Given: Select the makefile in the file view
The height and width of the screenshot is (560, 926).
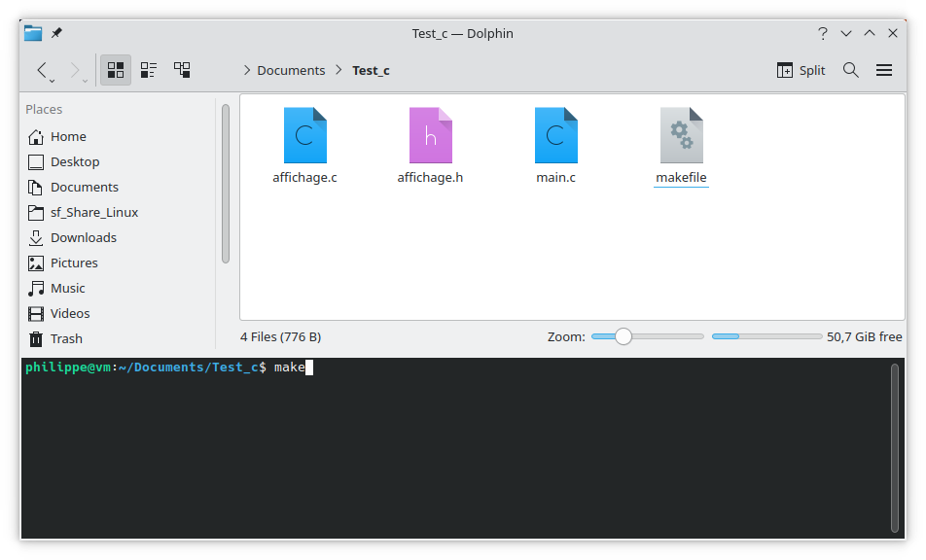Looking at the screenshot, I should pyautogui.click(x=681, y=136).
